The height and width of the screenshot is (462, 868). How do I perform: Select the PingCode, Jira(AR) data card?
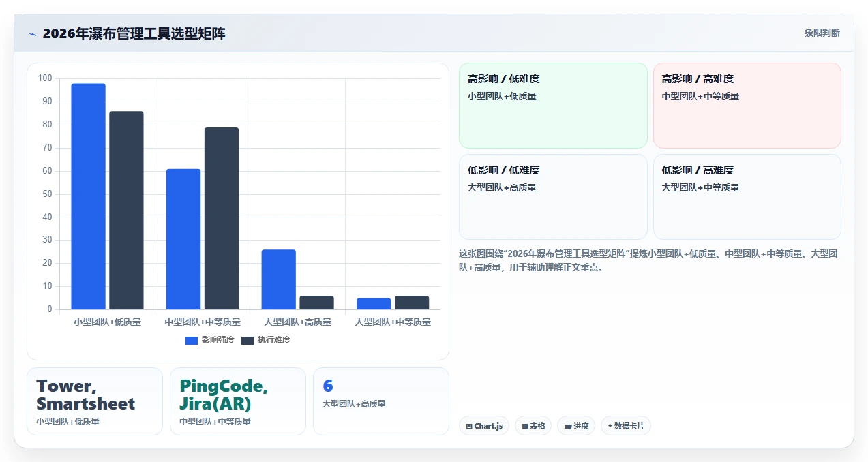click(x=238, y=401)
